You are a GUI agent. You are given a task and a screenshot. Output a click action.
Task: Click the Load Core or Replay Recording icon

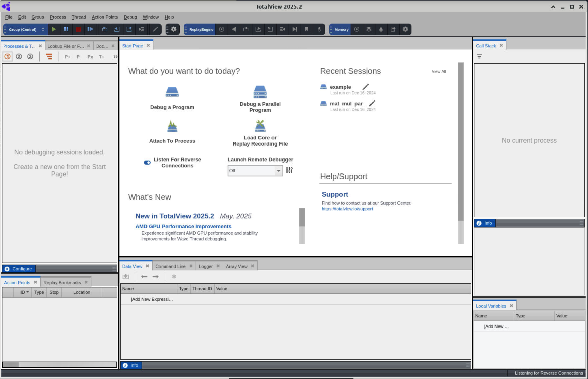(260, 126)
